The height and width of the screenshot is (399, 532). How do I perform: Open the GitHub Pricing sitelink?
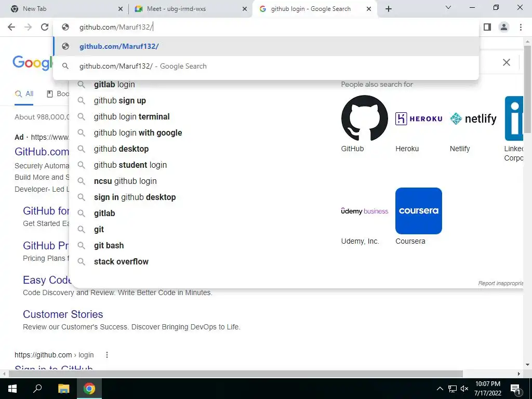tap(46, 246)
